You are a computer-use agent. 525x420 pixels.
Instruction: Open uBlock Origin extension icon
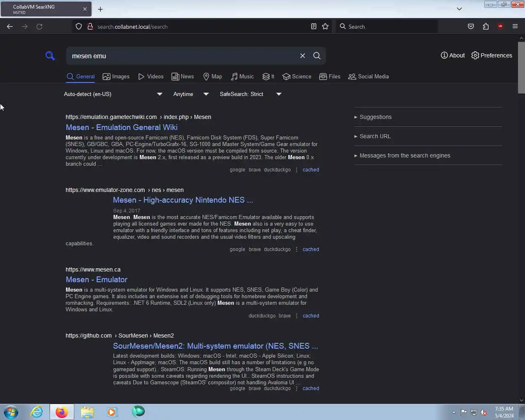pyautogui.click(x=500, y=27)
